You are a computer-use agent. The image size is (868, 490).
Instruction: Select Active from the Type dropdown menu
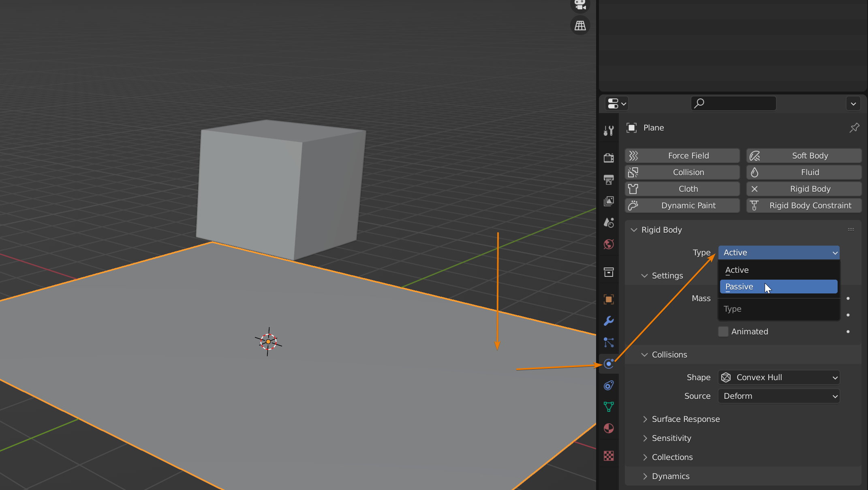coord(737,270)
